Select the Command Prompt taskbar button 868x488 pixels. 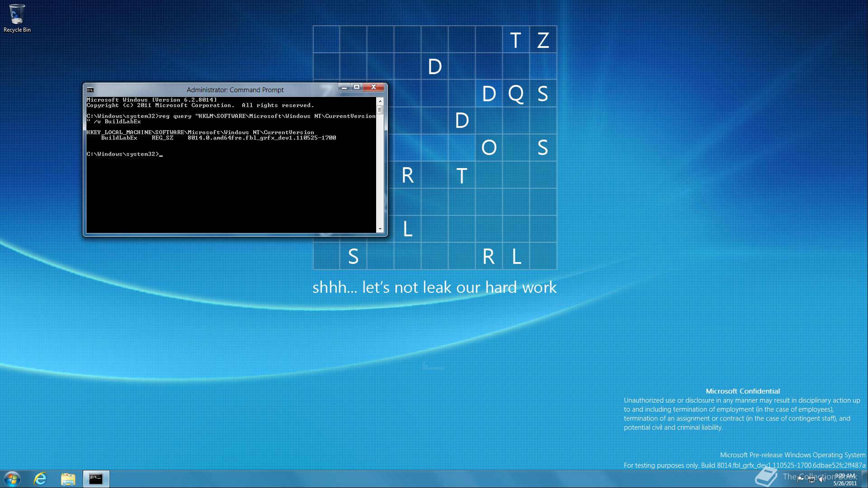coord(96,479)
